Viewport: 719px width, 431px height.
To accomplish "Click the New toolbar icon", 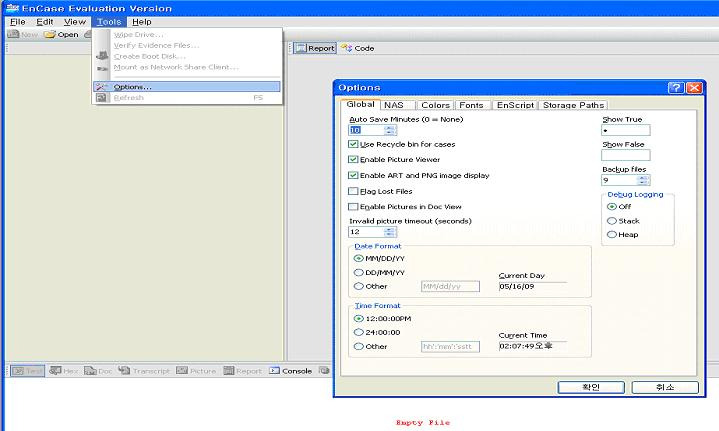I will pos(13,34).
